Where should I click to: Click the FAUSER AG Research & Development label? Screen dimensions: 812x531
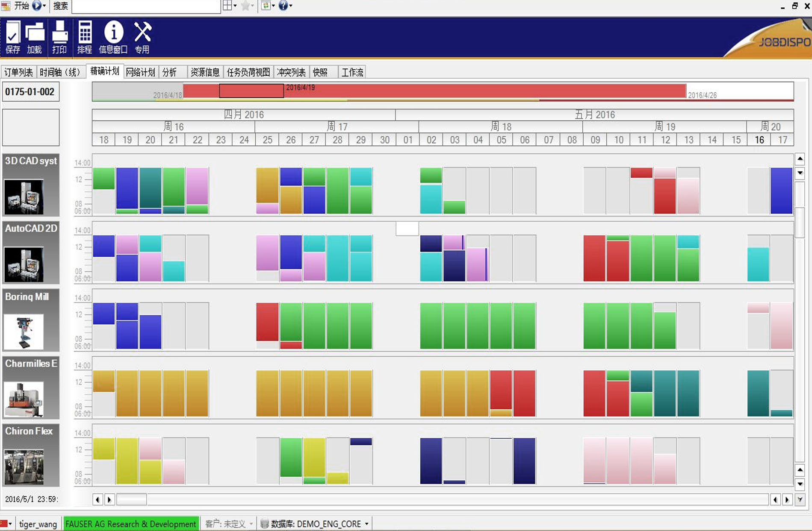pos(131,524)
